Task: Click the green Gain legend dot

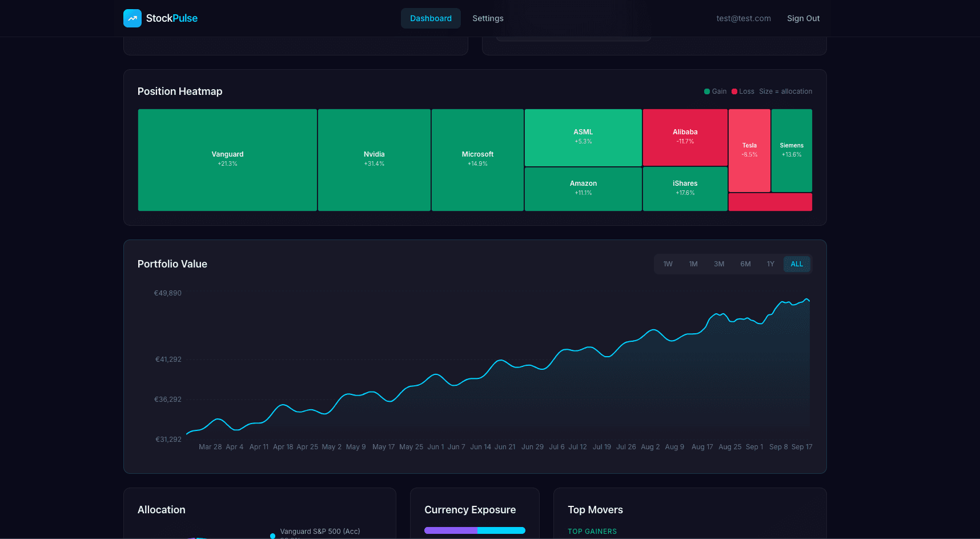Action: coord(707,91)
